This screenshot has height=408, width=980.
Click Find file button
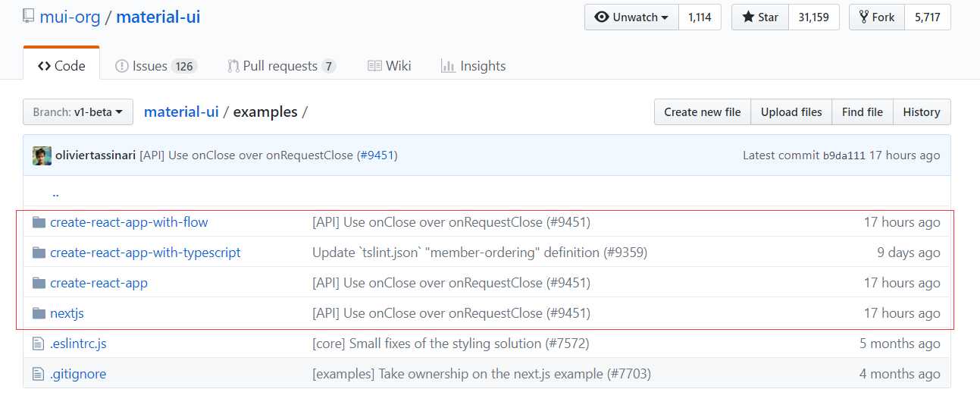[x=863, y=112]
